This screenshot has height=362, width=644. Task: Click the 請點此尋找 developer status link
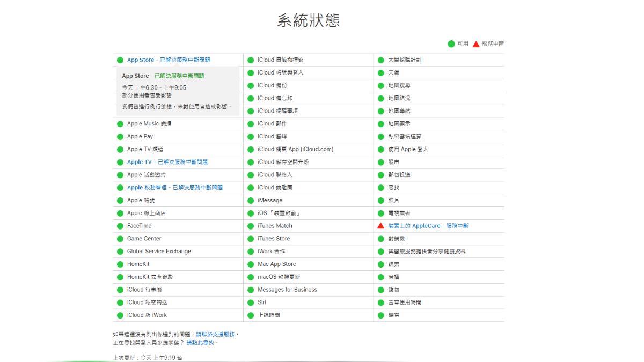point(200,342)
